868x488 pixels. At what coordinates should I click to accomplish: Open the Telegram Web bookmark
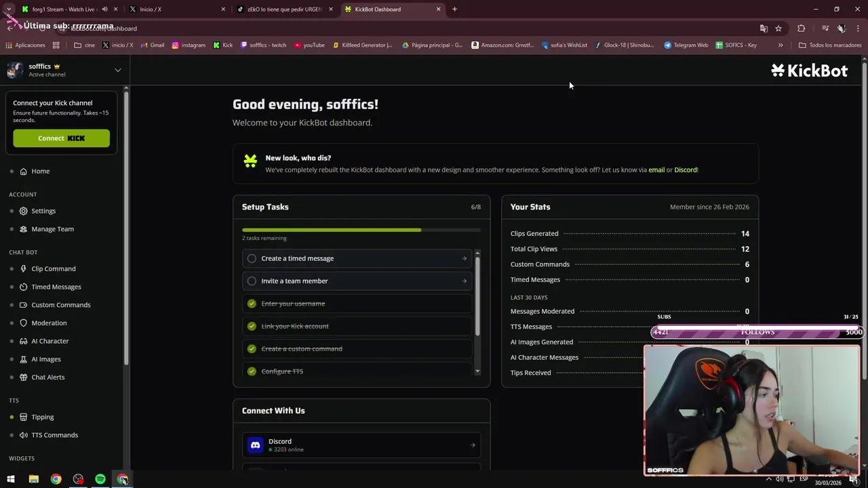coord(686,45)
